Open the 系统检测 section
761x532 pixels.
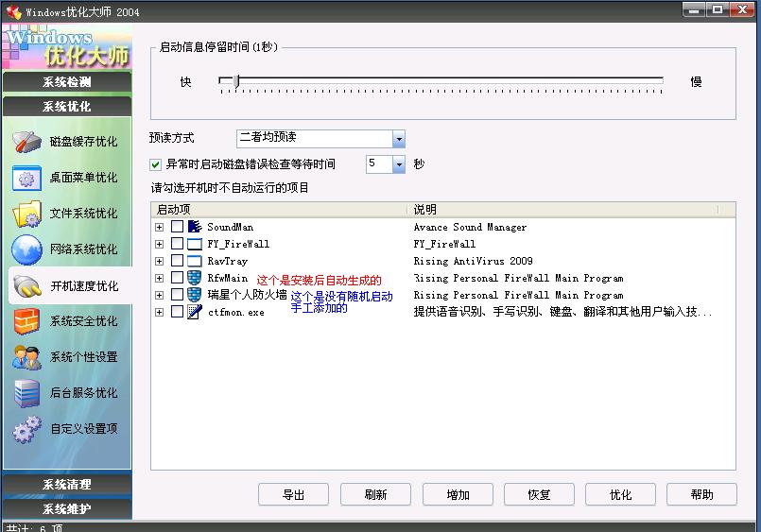point(67,82)
